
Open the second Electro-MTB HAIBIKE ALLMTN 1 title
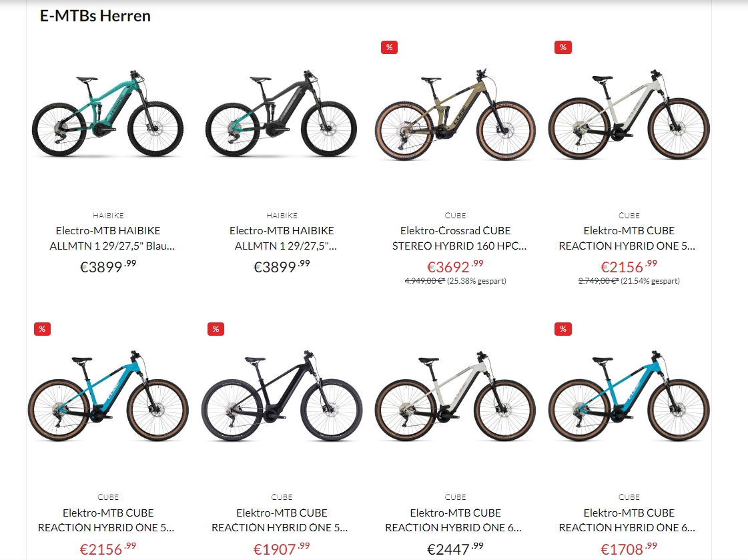282,238
